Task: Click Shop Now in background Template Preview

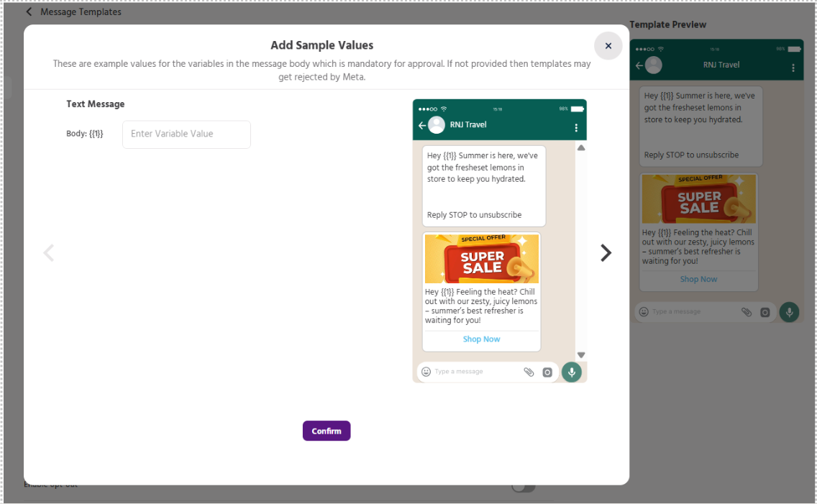Action: (698, 279)
